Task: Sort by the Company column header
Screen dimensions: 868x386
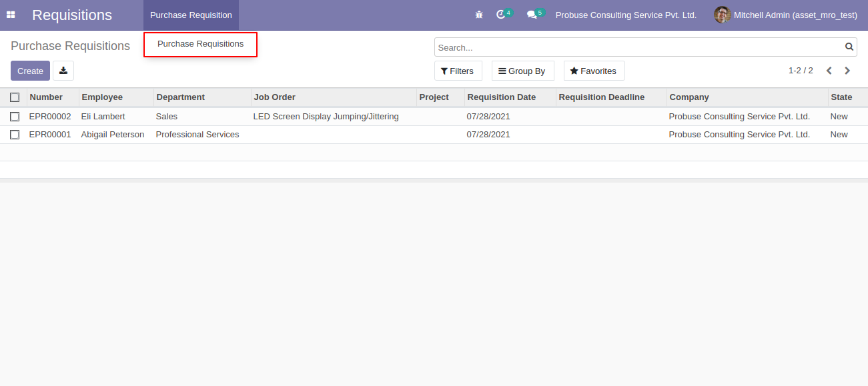Action: click(x=747, y=97)
